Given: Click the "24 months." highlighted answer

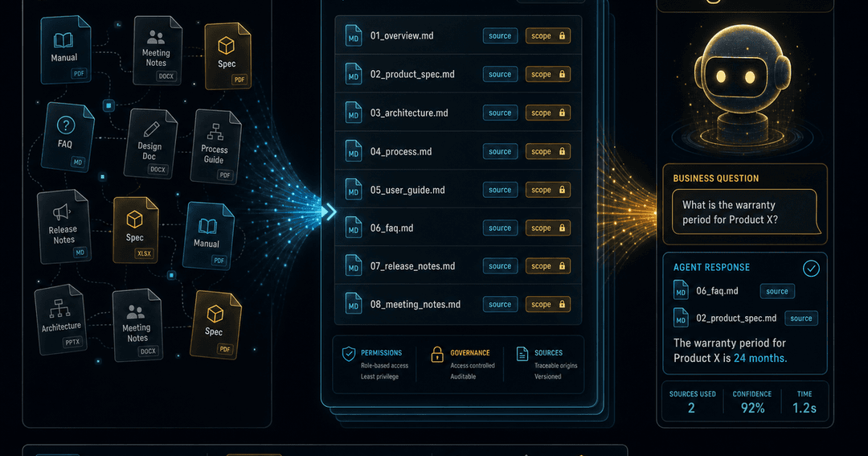Looking at the screenshot, I should pos(760,359).
